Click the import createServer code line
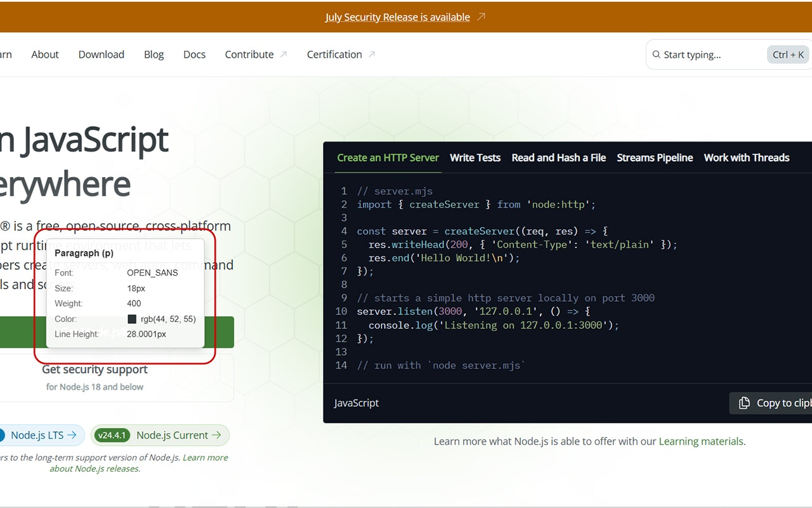This screenshot has width=812, height=508. (x=476, y=204)
